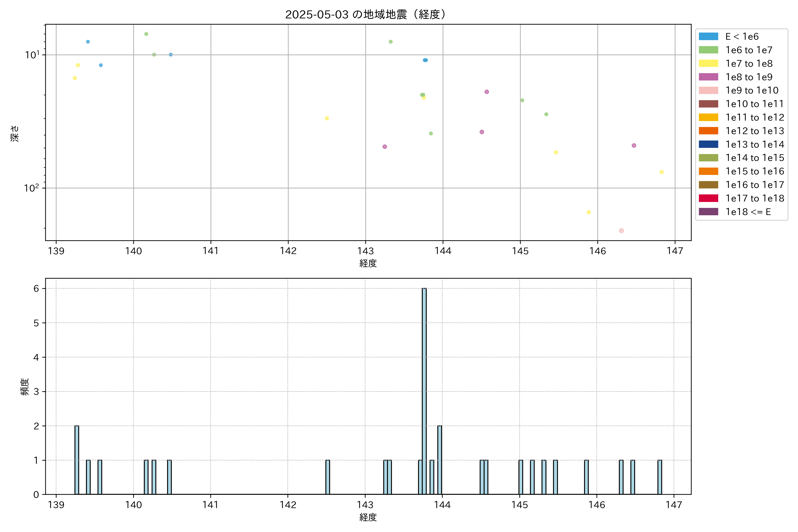Image resolution: width=798 pixels, height=532 pixels.
Task: Click the dark blue 1e13 to 1e14 swatch
Action: click(708, 144)
